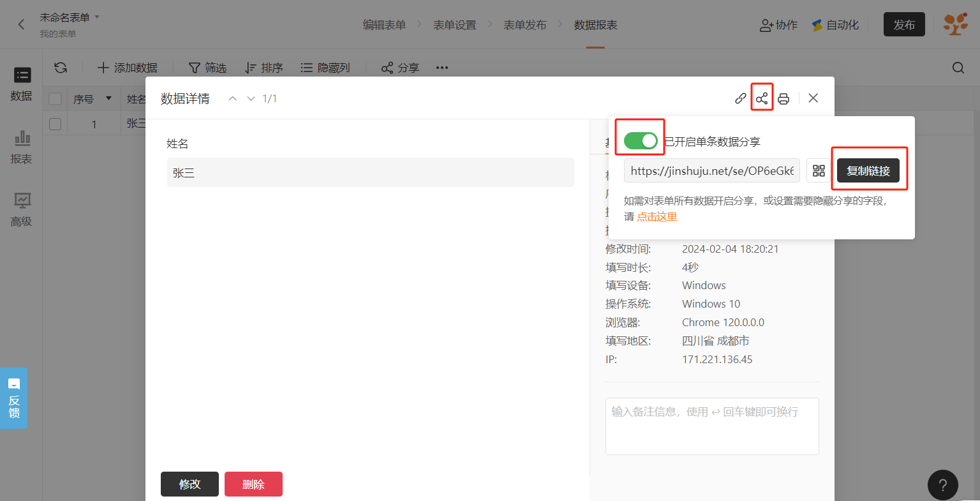Click the 修改时间 value 2024-02-04 18:20:21

click(731, 249)
